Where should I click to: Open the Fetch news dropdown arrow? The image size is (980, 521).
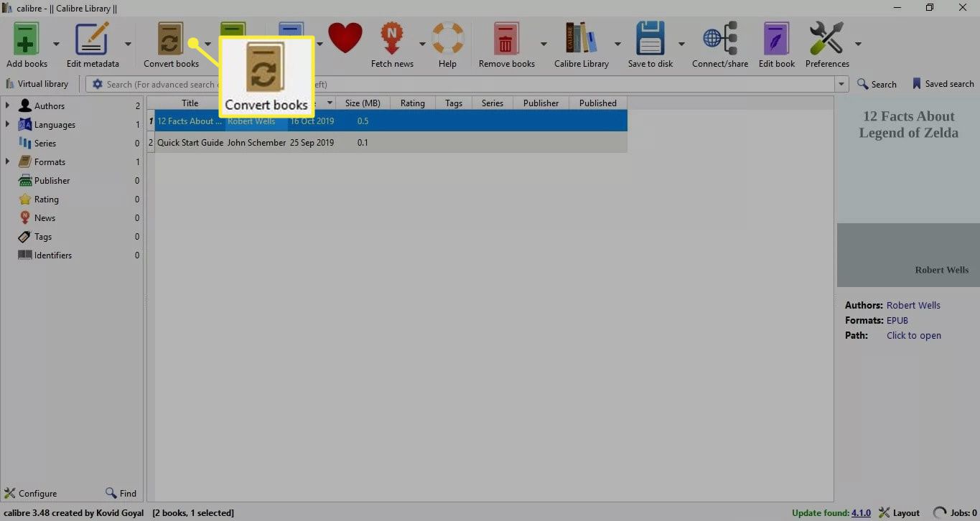(x=422, y=44)
